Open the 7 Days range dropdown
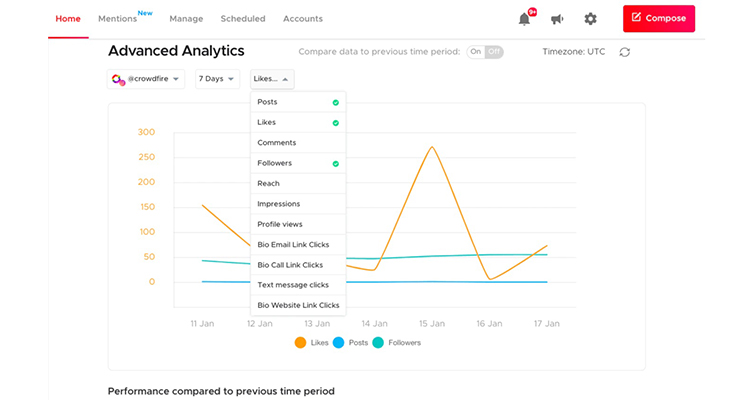740x400 pixels. tap(217, 79)
